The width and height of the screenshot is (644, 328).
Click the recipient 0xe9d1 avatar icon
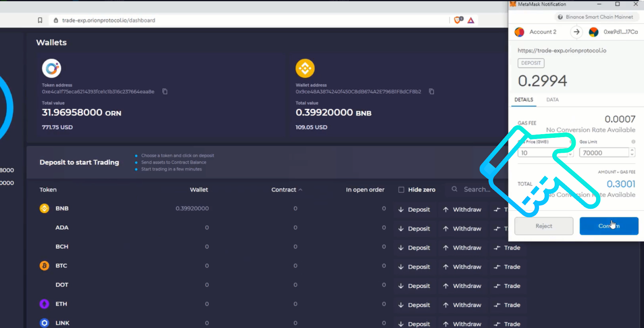(x=593, y=32)
